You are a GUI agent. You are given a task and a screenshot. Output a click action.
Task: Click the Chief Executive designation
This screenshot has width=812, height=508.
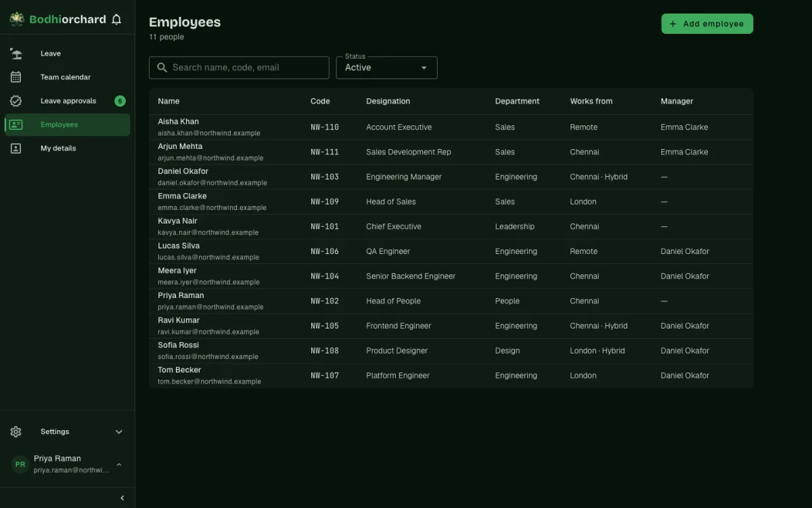[x=394, y=226]
